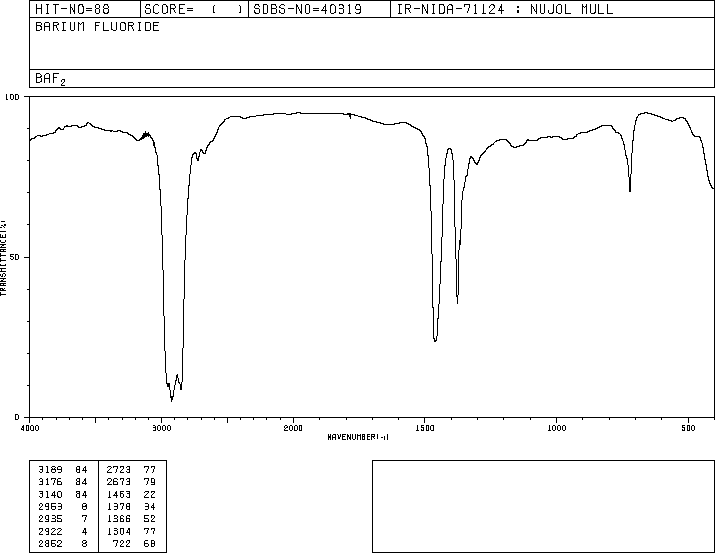Viewport: 715px width, 553px height.
Task: Click the 100 label atop the transmittance axis
Action: [12, 97]
